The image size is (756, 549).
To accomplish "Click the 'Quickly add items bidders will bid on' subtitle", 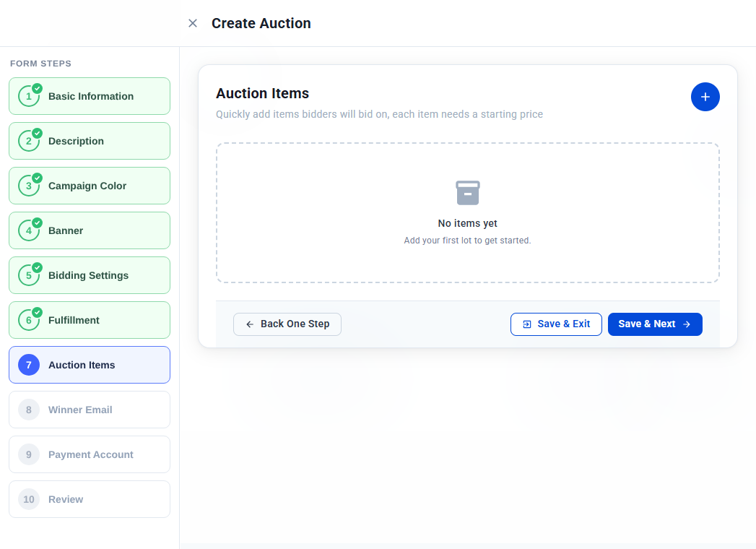I will (380, 114).
